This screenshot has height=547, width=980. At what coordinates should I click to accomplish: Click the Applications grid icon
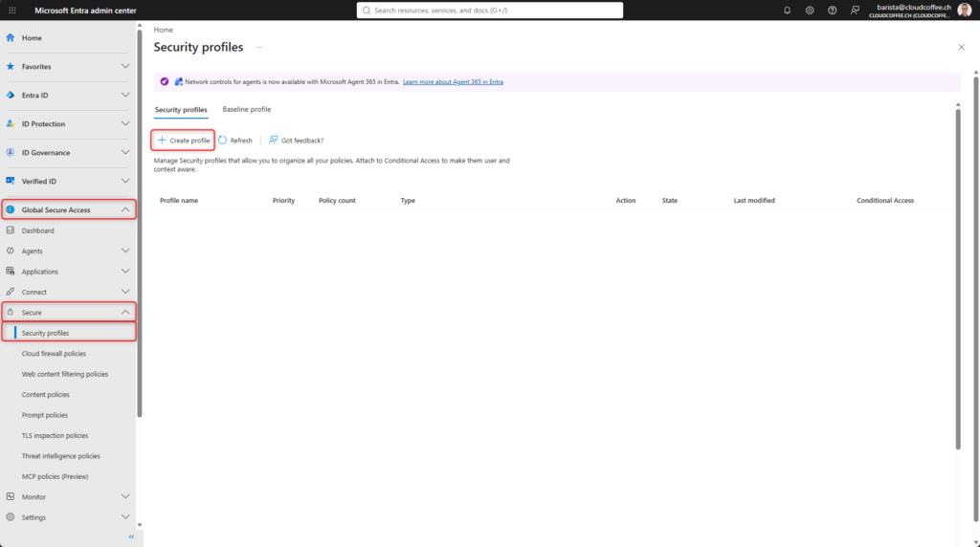(x=10, y=271)
